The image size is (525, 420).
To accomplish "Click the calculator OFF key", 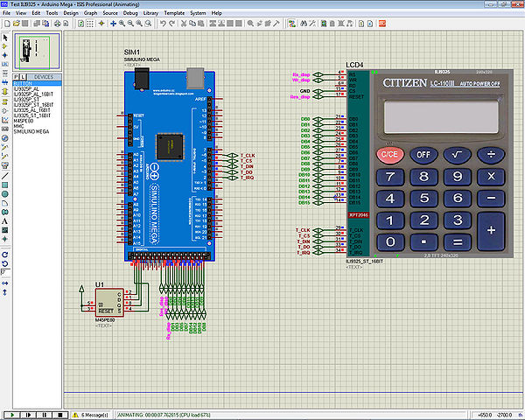I will tap(423, 155).
